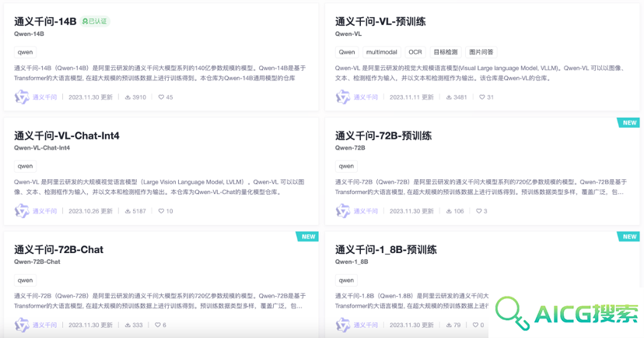Like Qwen-1_8B using heart with 0
Image resolution: width=644 pixels, height=338 pixels.
[x=475, y=325]
